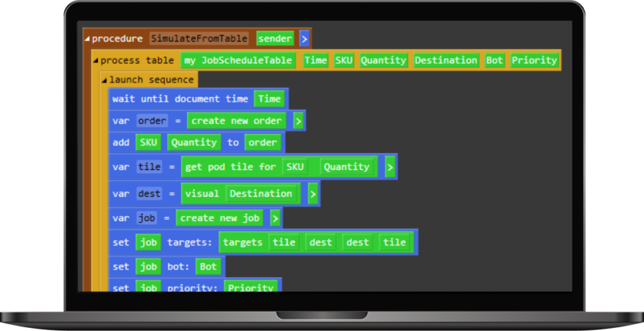
Task: Collapse the process table block triangle
Action: (x=96, y=61)
